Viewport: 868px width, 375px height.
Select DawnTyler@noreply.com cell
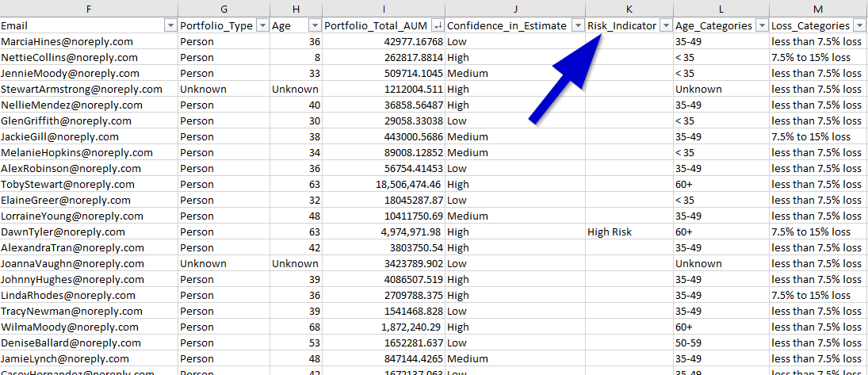[x=89, y=232]
